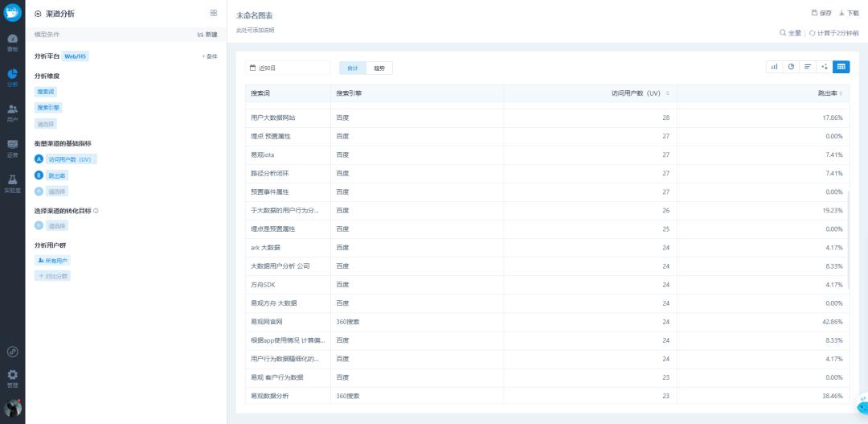Open the 运营 operations sidebar icon

(x=12, y=148)
